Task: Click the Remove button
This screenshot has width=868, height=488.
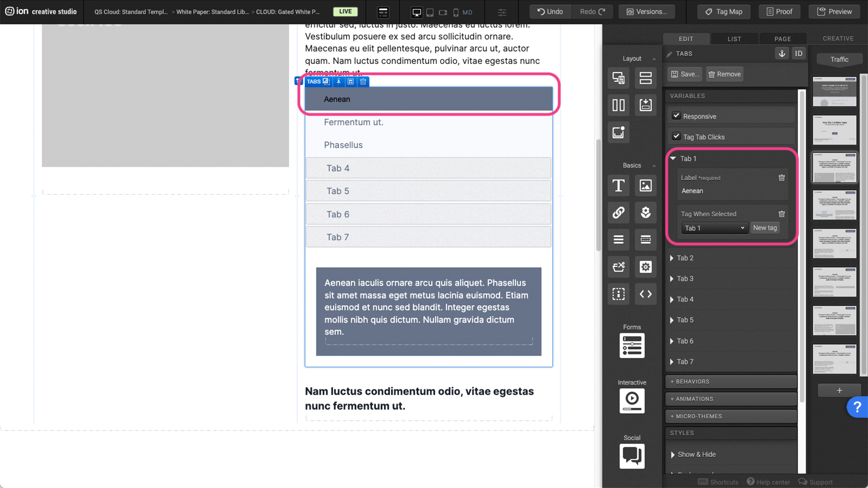Action: point(724,74)
